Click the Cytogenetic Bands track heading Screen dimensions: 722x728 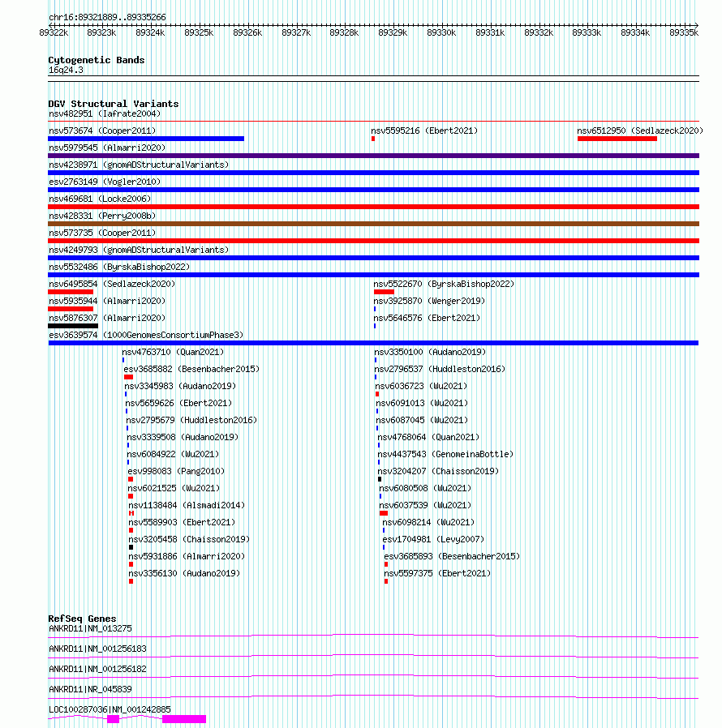pos(97,60)
